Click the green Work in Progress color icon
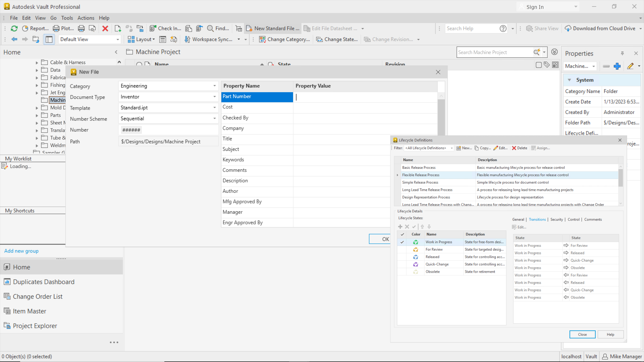Image resolution: width=644 pixels, height=362 pixels. (416, 242)
